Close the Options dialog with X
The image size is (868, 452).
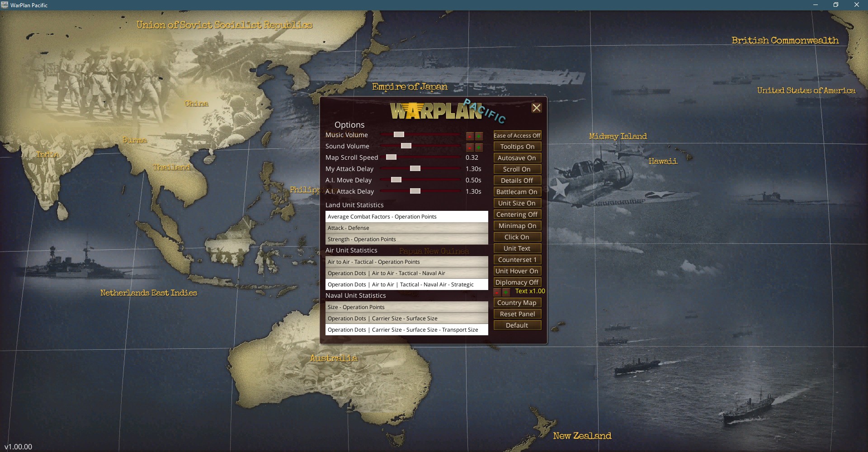pyautogui.click(x=536, y=108)
